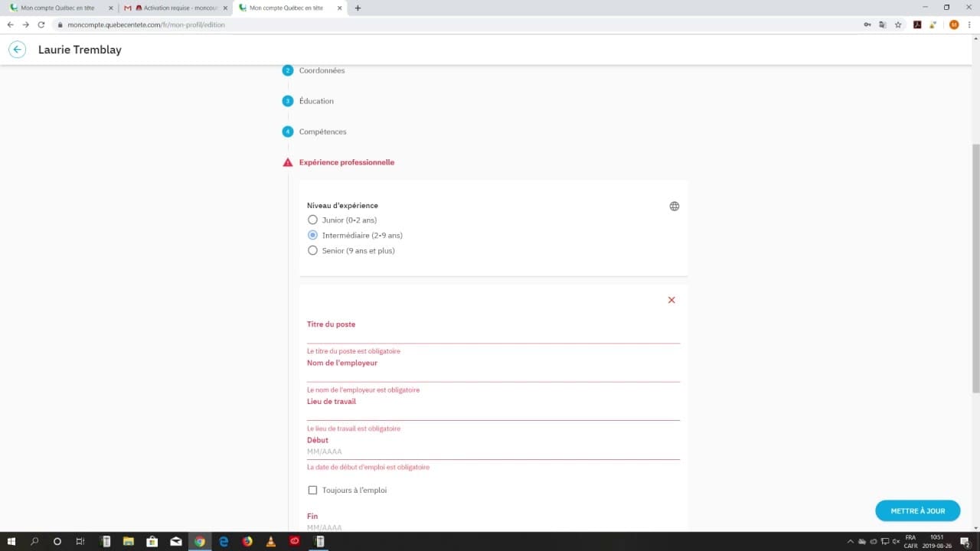The height and width of the screenshot is (551, 980).
Task: Open the Windows notification center
Action: pyautogui.click(x=965, y=541)
